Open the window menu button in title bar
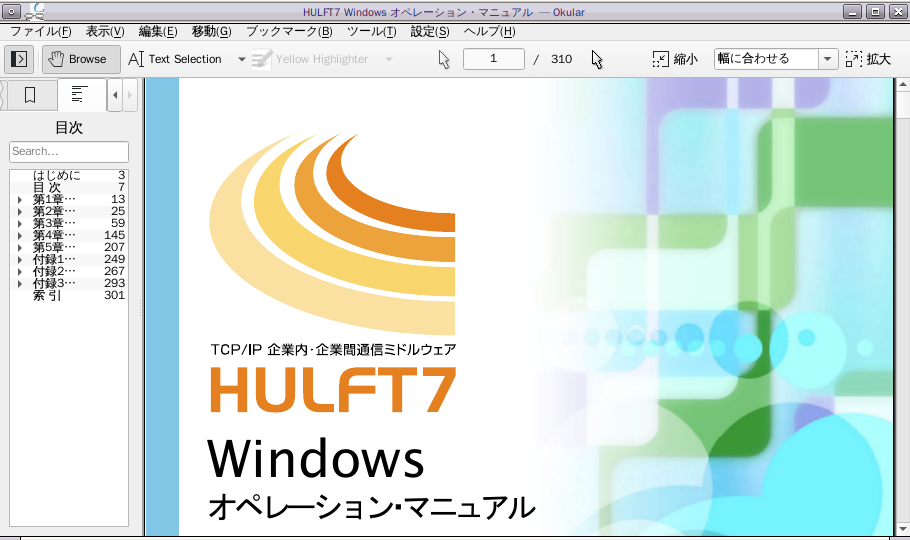Viewport: 910px width, 540px height. point(12,11)
